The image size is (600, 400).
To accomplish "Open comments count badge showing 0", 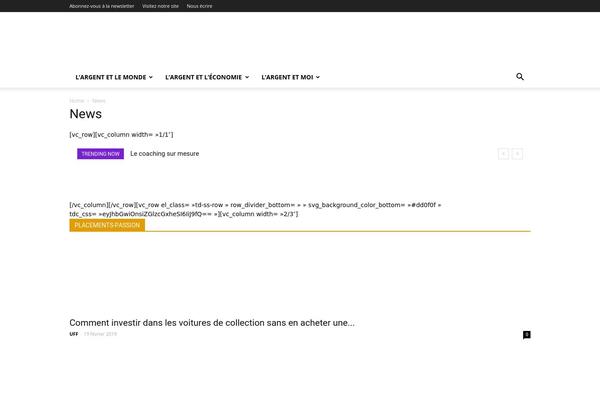I will click(527, 334).
